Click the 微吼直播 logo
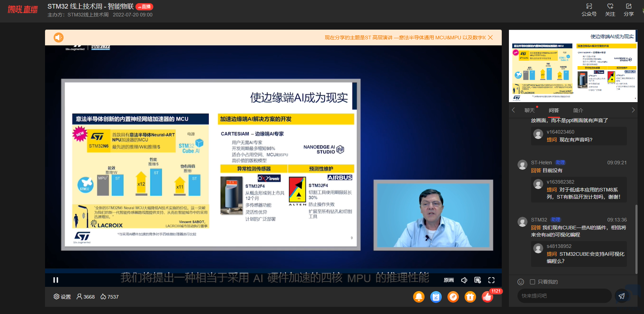 23,10
